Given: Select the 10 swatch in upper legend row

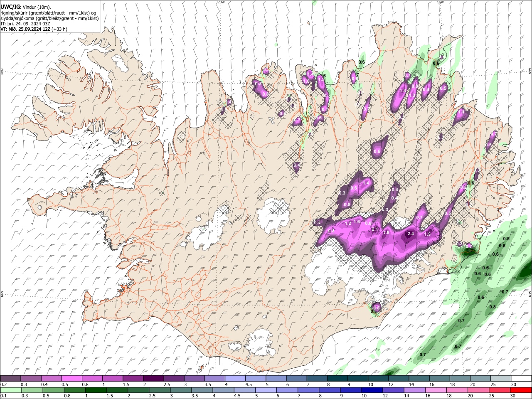Looking at the screenshot, I should pyautogui.click(x=378, y=378).
